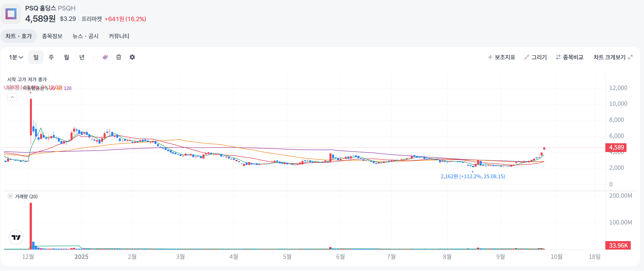Image resolution: width=644 pixels, height=271 pixels.
Task: Click the 프리마켓 premarket label
Action: 92,19
